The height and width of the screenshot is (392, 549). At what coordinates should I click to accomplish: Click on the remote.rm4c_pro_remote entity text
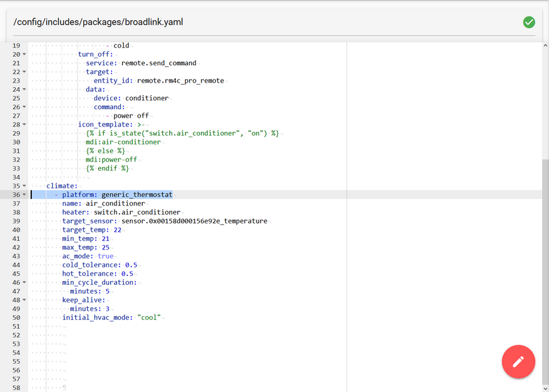coord(180,81)
